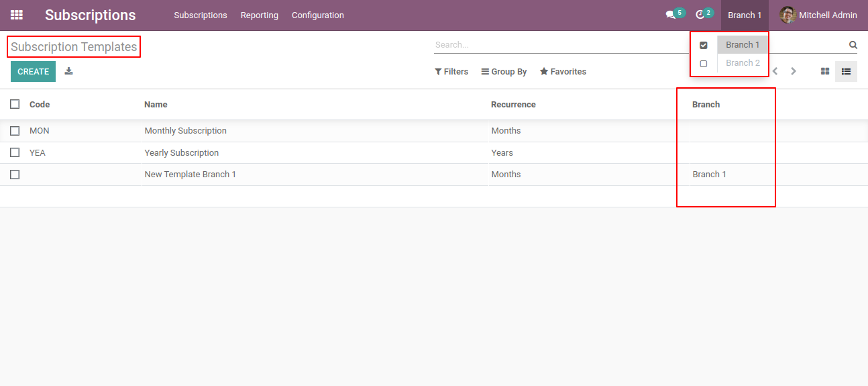Click the Subscription Templates breadcrumb title

tap(74, 47)
